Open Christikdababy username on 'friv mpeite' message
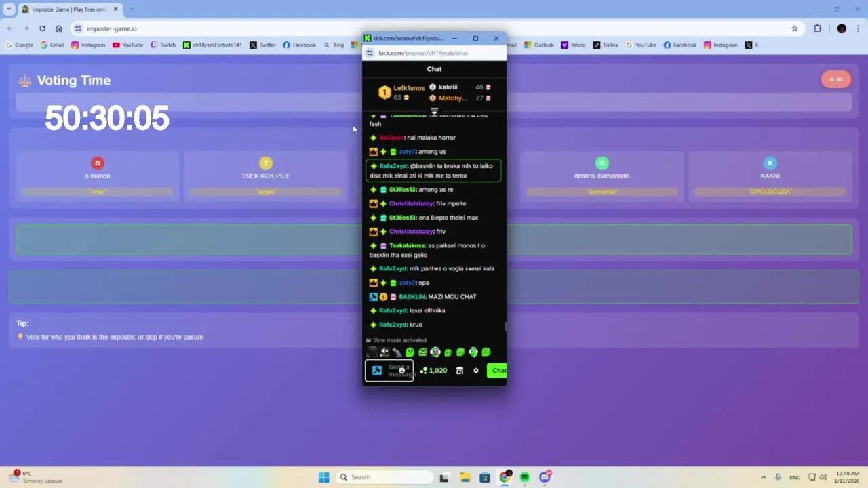868x488 pixels. (x=411, y=203)
